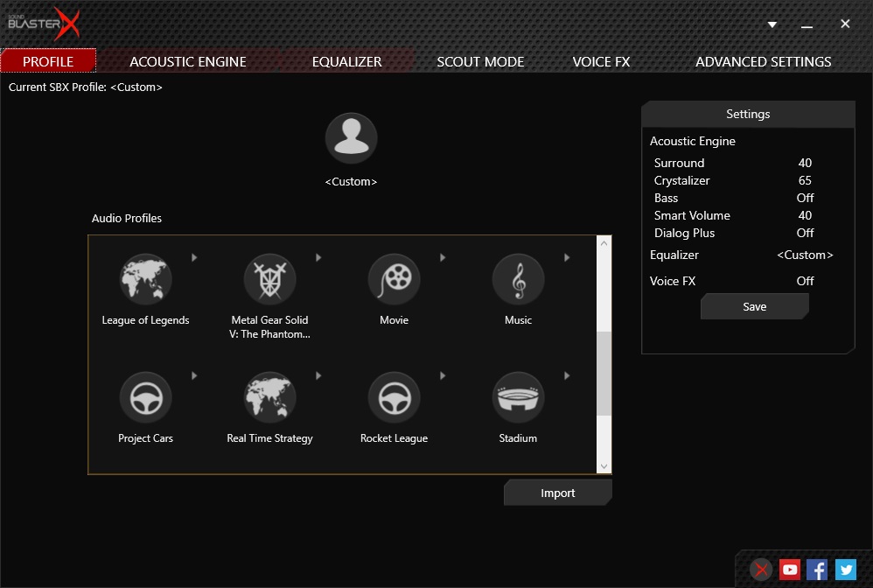Open the ACOUSTIC ENGINE tab
873x588 pixels.
pos(188,61)
